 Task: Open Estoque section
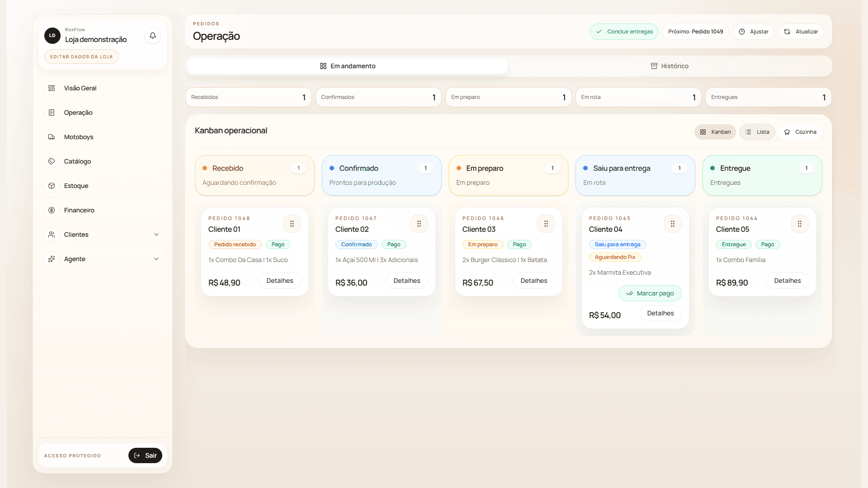point(103,186)
